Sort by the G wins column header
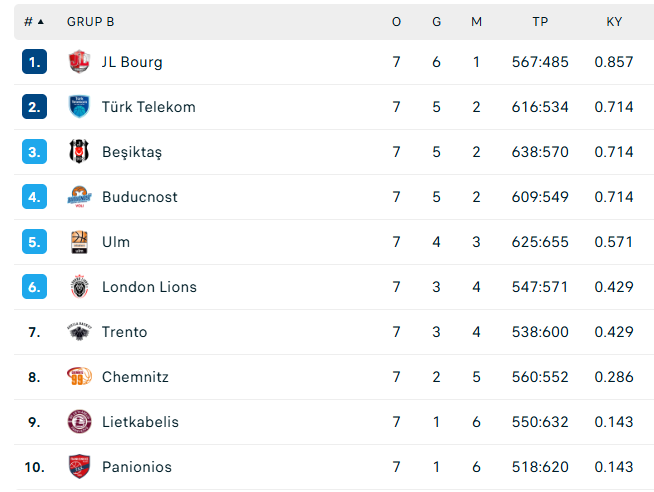Image resolution: width=654 pixels, height=492 pixels. point(437,21)
